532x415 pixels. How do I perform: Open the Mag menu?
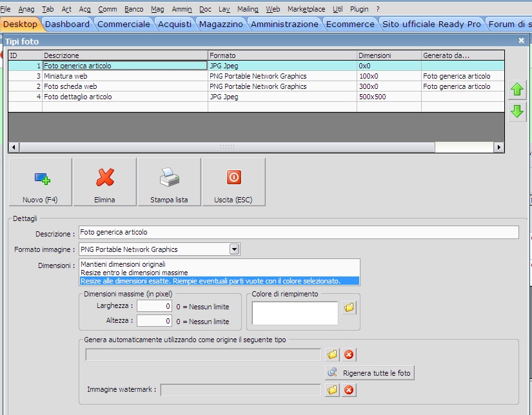pyautogui.click(x=157, y=9)
